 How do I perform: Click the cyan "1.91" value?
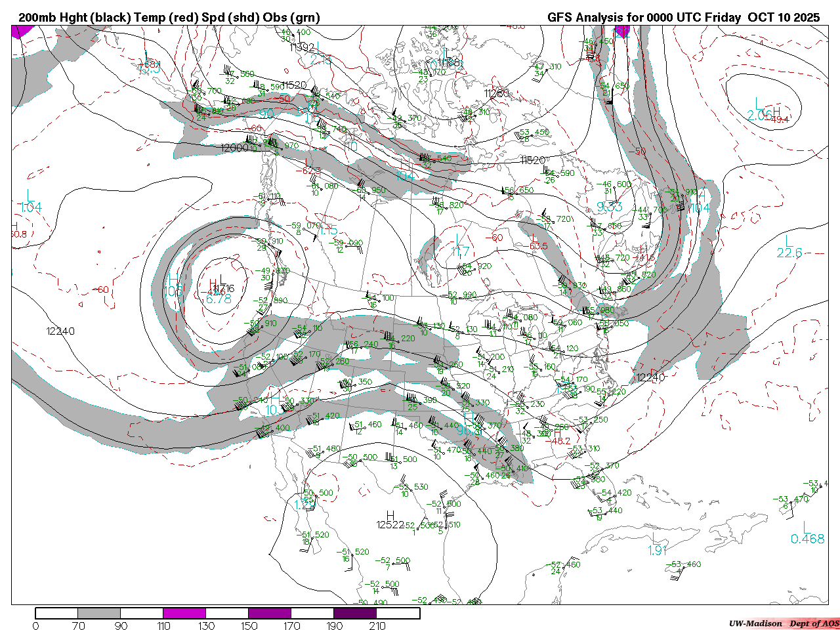click(x=658, y=551)
